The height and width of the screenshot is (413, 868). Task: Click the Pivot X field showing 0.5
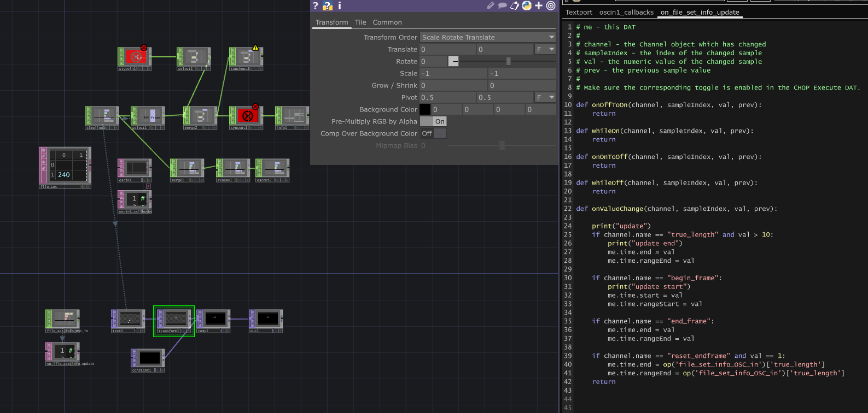tap(448, 97)
